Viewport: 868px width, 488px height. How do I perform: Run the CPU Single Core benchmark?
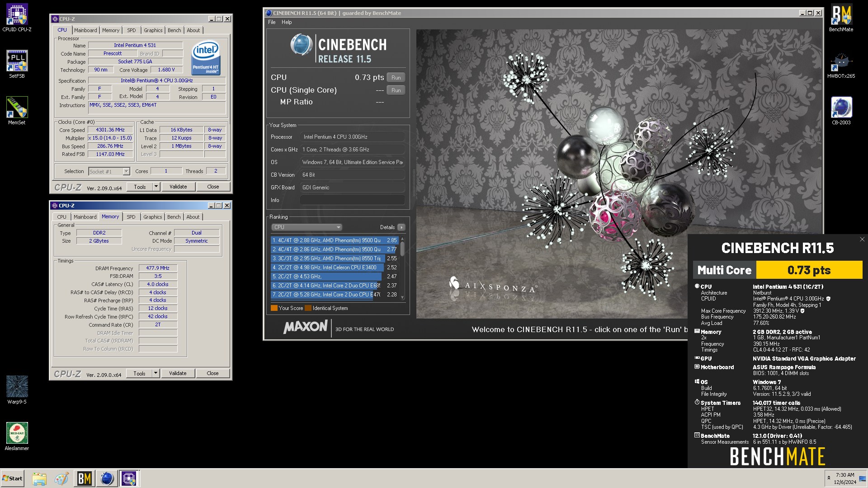tap(396, 90)
